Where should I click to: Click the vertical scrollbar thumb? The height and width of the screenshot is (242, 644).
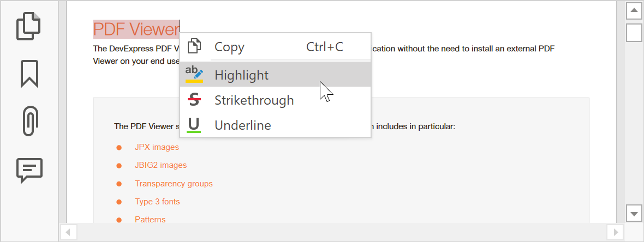(634, 32)
